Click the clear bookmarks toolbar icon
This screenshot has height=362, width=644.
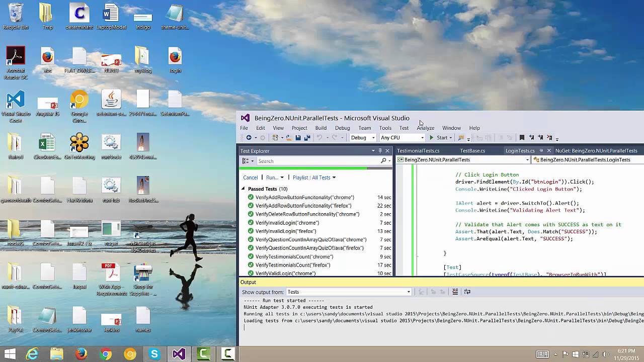point(549,138)
